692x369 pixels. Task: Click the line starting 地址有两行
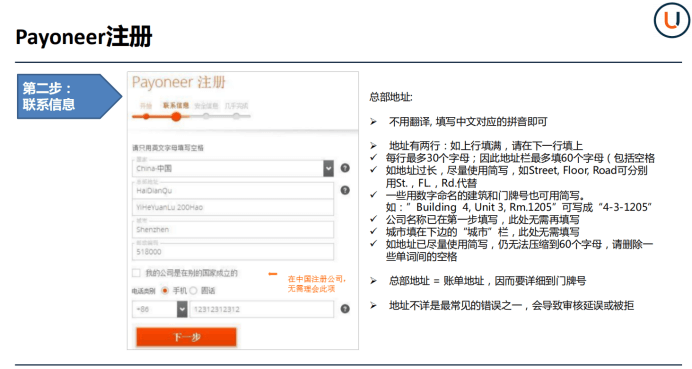pyautogui.click(x=485, y=146)
